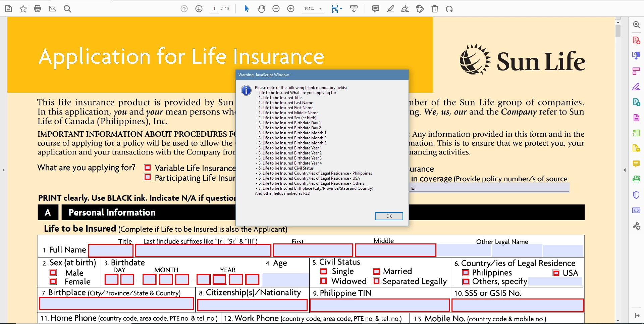
Task: Click the stamp tool icon
Action: point(420,9)
